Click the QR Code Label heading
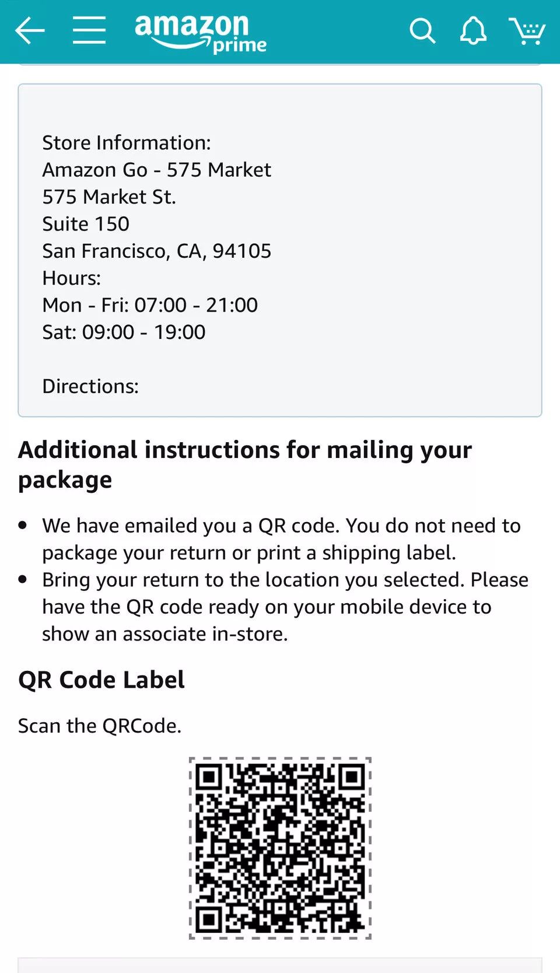 101,680
